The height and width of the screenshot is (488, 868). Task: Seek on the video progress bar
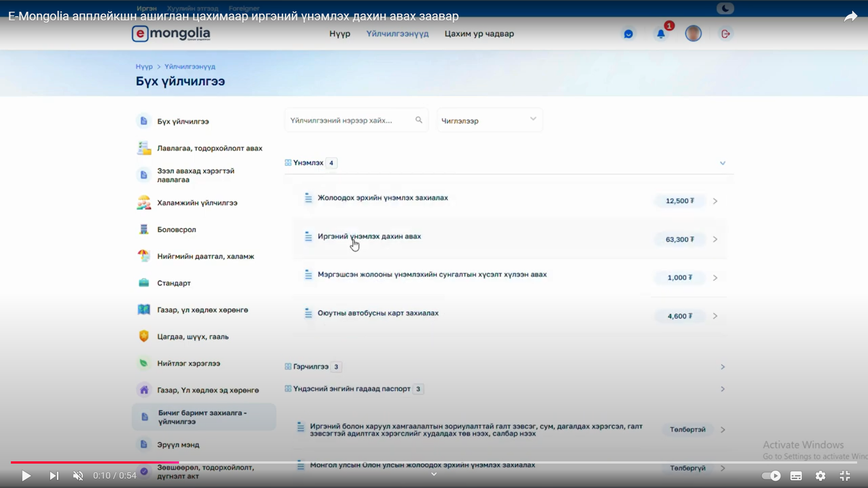pyautogui.click(x=434, y=462)
